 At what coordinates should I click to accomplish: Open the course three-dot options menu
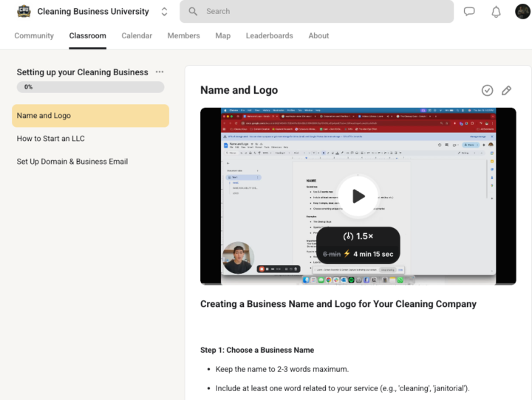160,72
